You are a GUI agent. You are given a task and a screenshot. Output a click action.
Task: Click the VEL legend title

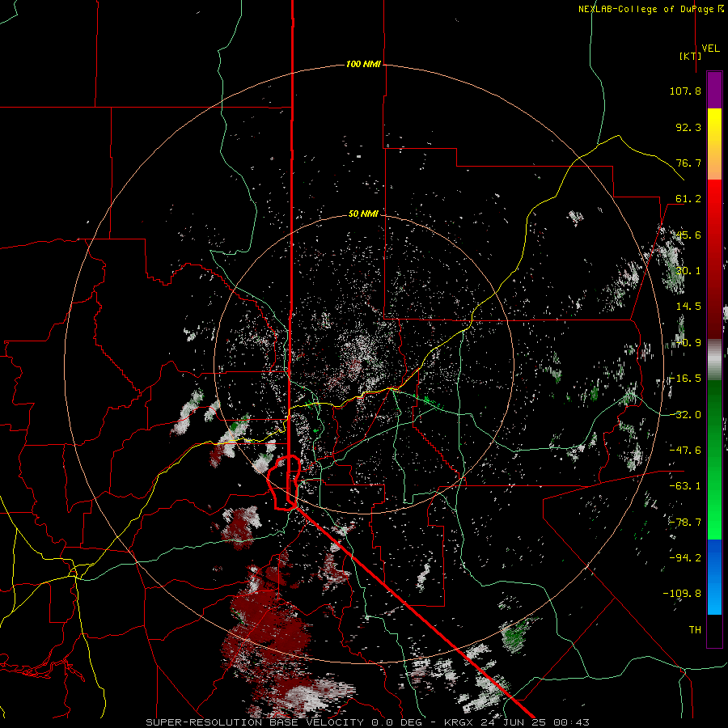click(x=710, y=49)
